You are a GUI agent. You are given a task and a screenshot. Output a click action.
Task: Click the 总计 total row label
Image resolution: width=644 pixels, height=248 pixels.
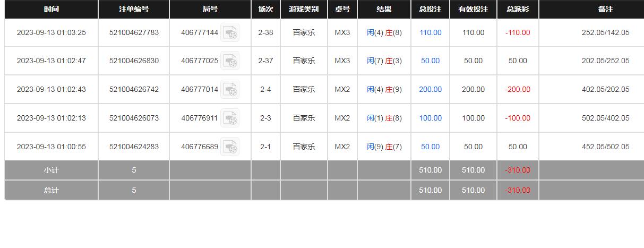51,190
